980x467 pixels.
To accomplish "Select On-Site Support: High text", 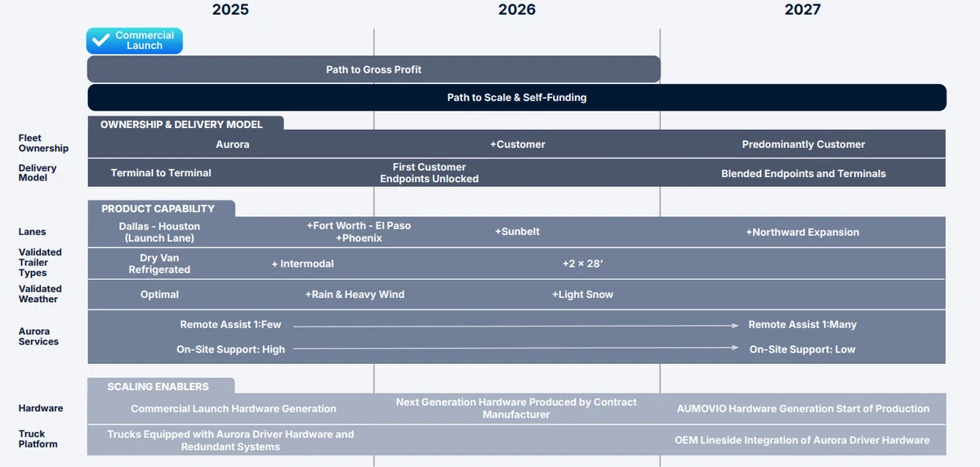I will (x=231, y=349).
